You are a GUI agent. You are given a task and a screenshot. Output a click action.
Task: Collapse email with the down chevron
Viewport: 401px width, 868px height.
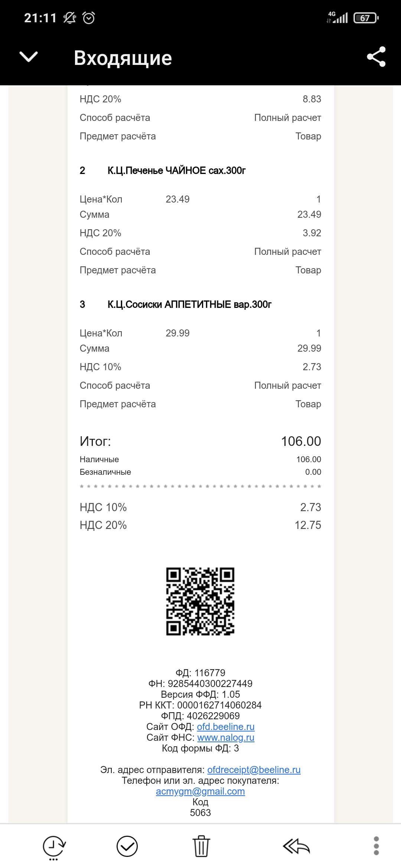point(29,57)
